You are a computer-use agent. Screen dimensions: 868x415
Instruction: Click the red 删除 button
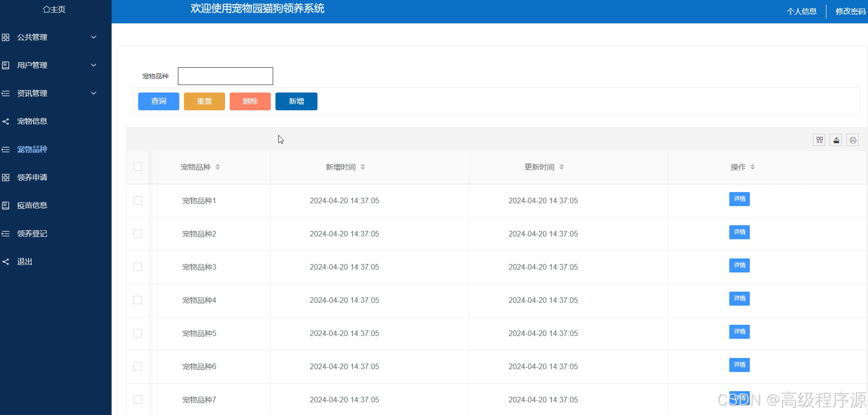[x=250, y=101]
